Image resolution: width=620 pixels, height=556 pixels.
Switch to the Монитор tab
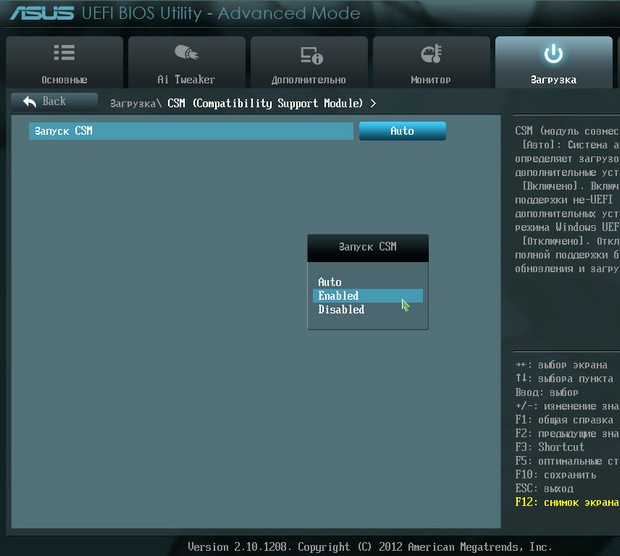(431, 62)
